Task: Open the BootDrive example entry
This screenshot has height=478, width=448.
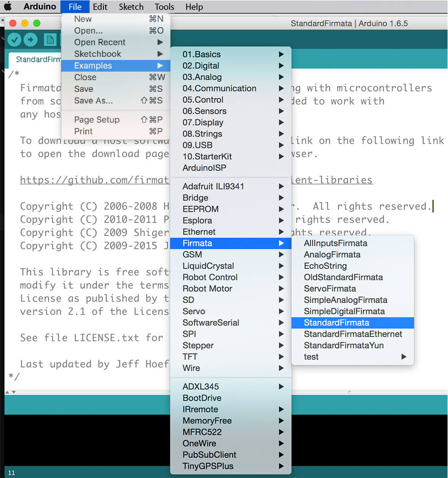Action: 202,398
